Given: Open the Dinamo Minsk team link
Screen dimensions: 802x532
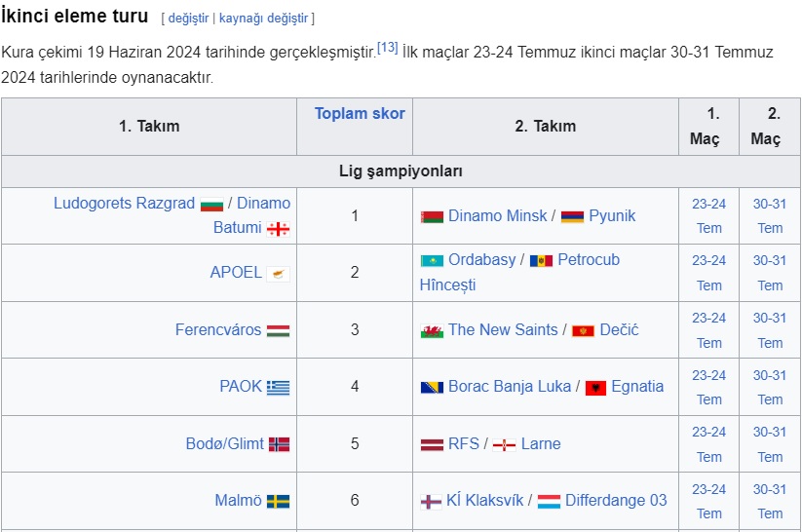Looking at the screenshot, I should [x=497, y=216].
